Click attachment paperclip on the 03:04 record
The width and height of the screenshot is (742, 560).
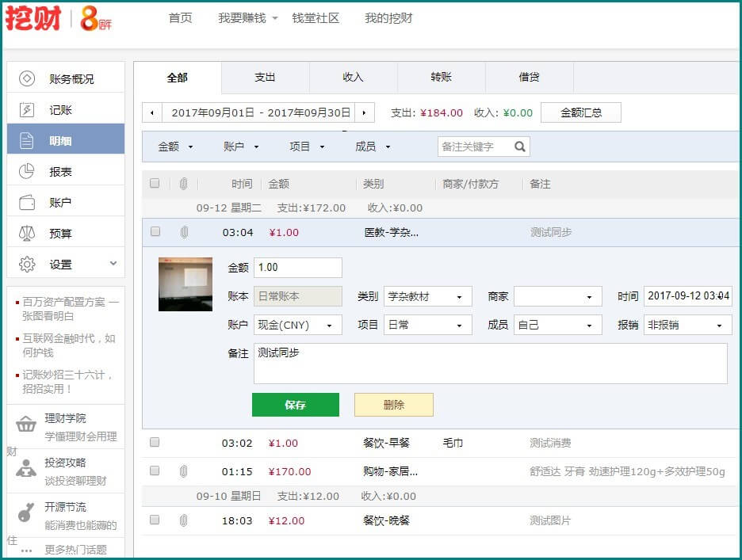pos(184,232)
